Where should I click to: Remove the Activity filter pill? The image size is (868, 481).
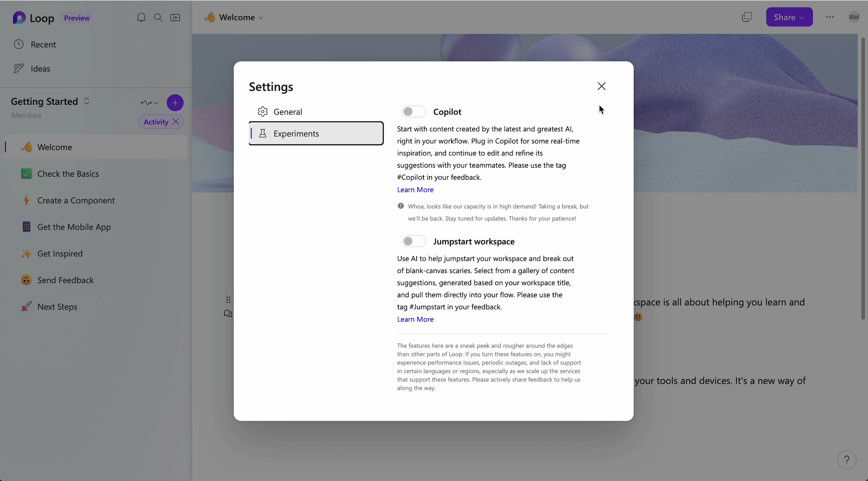176,121
